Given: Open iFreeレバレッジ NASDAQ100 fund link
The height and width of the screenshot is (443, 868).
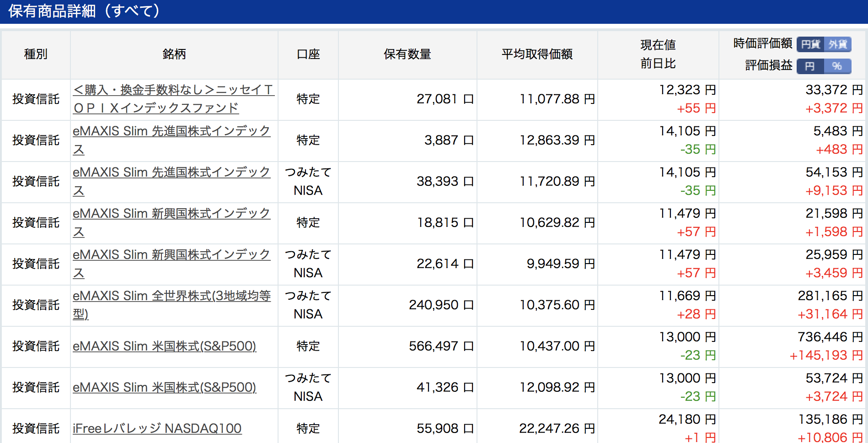Looking at the screenshot, I should (157, 428).
